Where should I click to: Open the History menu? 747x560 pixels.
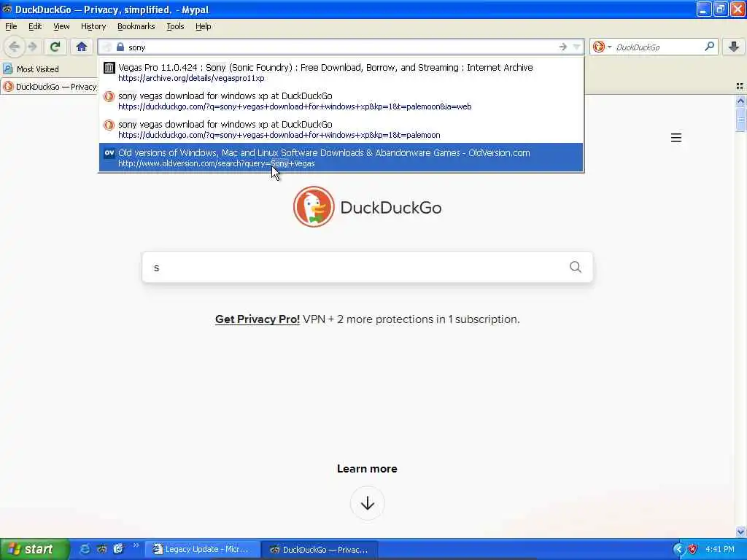point(93,26)
